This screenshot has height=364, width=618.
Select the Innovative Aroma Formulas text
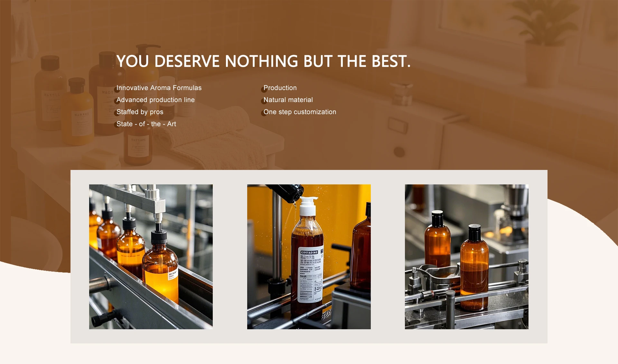pyautogui.click(x=159, y=88)
